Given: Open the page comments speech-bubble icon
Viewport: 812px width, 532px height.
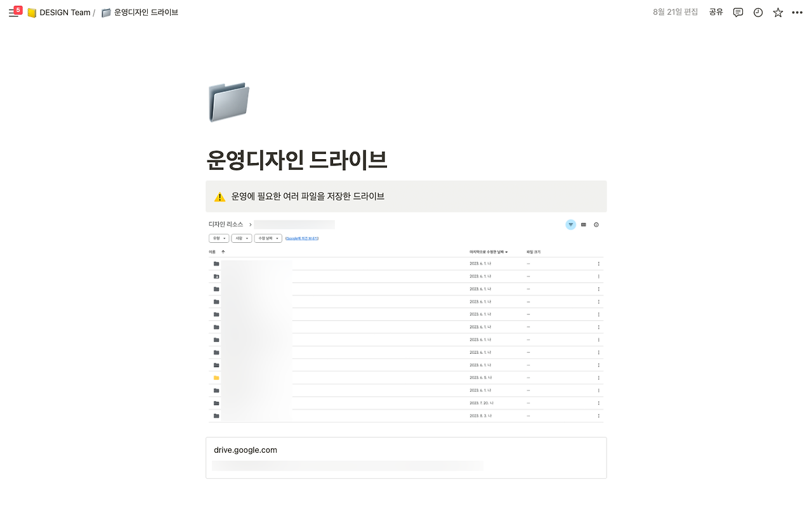Looking at the screenshot, I should (738, 13).
